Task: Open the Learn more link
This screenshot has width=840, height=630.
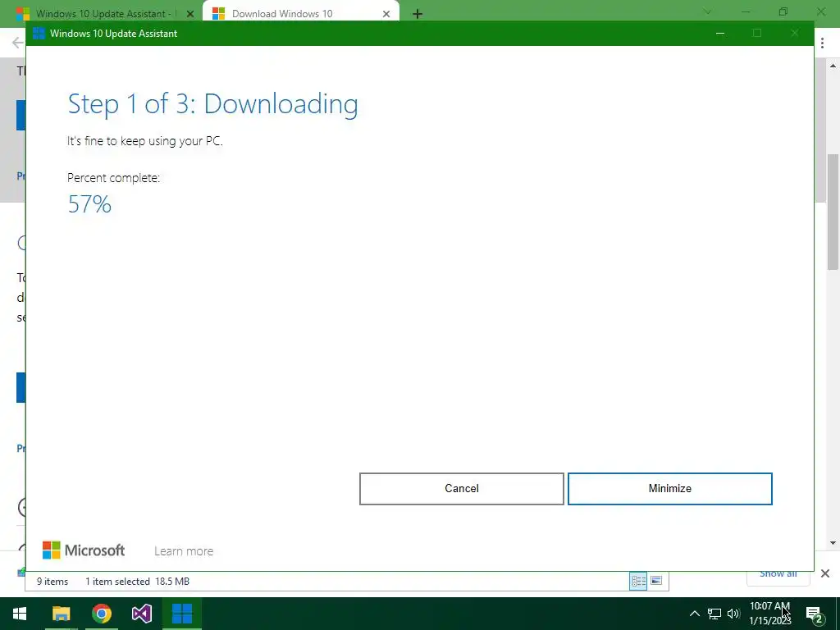Action: (184, 550)
